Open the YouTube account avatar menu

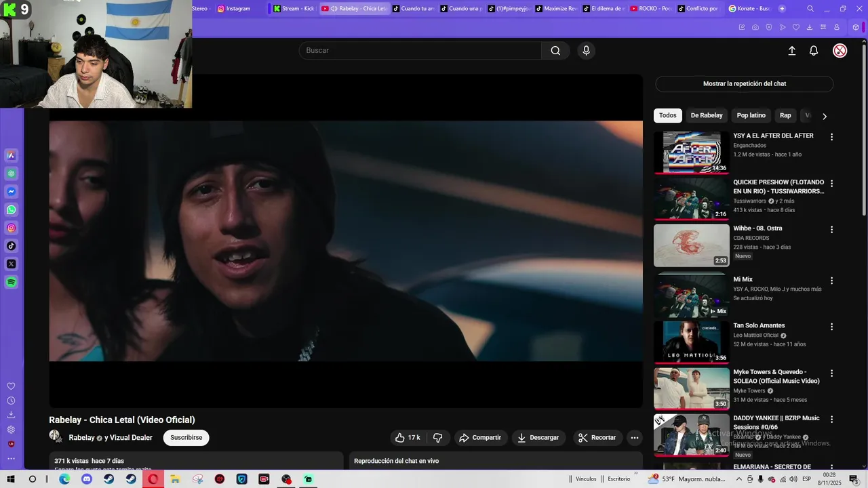(x=840, y=51)
